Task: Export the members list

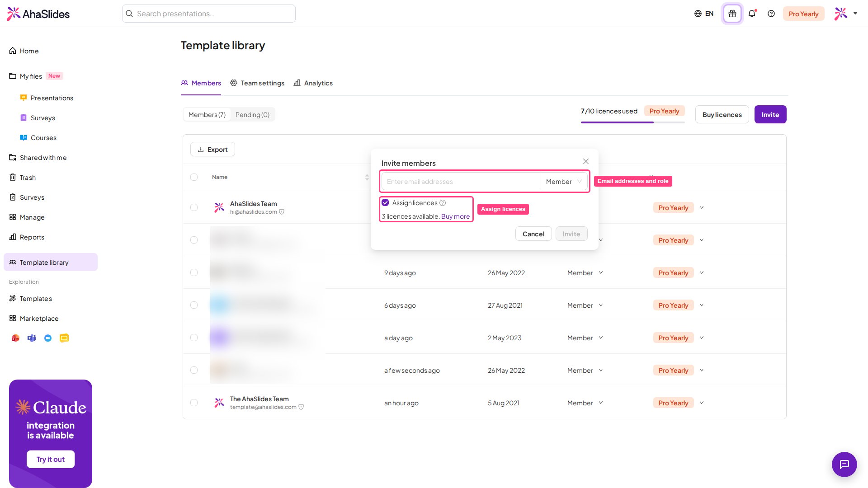Action: pos(212,150)
